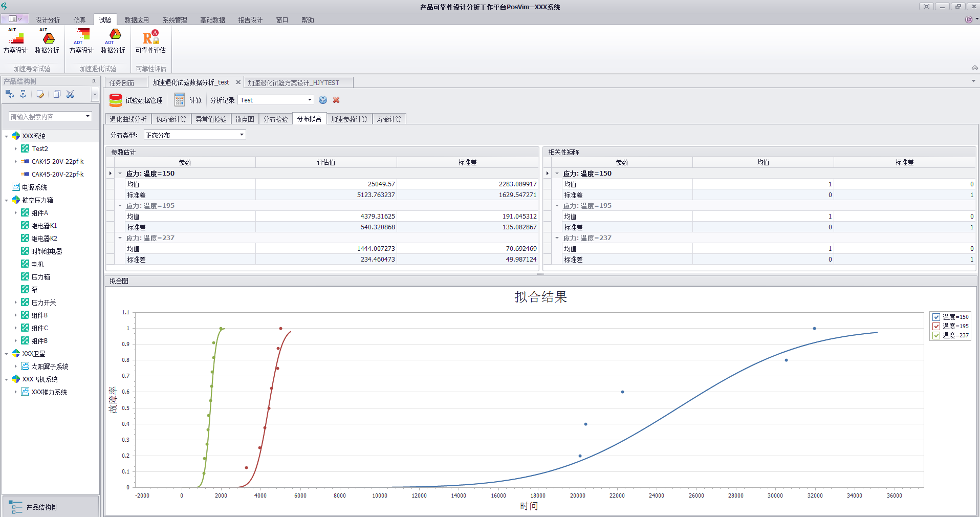Screen dimensions: 980x517
Task: Click the add sibling node icon in tree toolbar
Action: point(23,94)
